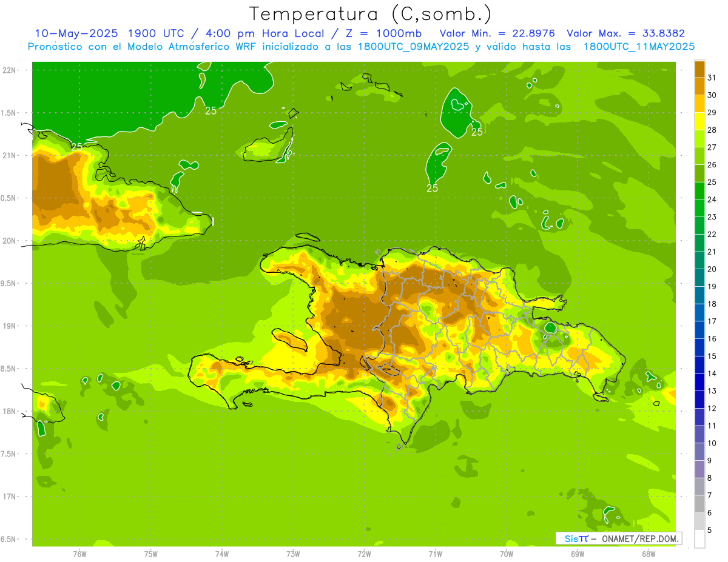Click the '7' label on the color scale
Viewport: 728px width, 562px height.
(710, 495)
